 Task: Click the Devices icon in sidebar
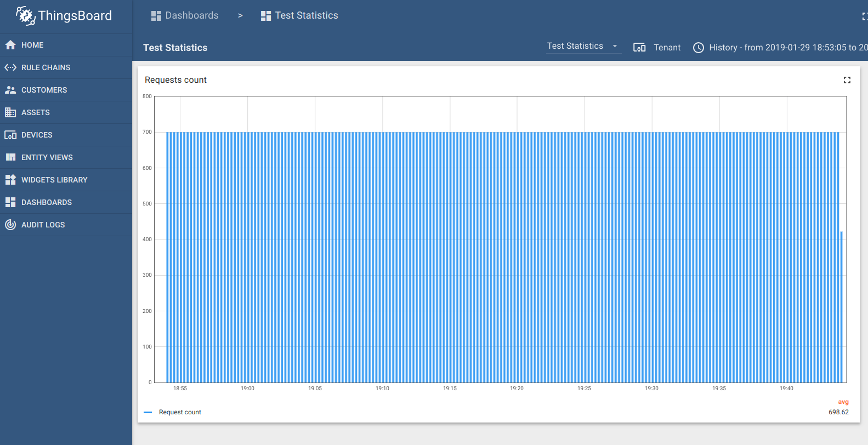pyautogui.click(x=10, y=135)
